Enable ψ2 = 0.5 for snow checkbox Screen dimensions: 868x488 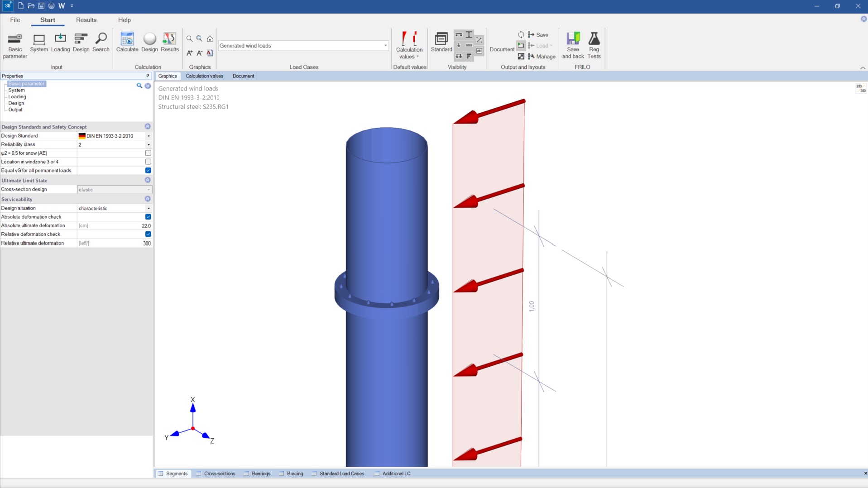pos(148,153)
